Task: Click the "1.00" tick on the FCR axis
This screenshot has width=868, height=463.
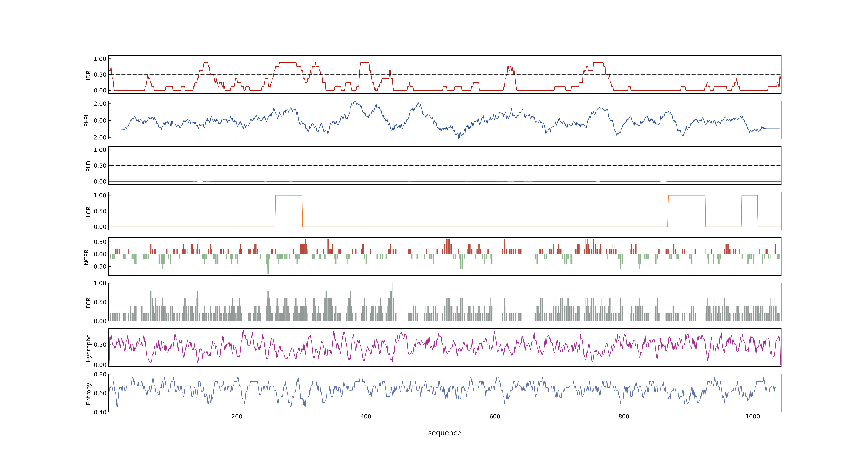Action: (100, 283)
